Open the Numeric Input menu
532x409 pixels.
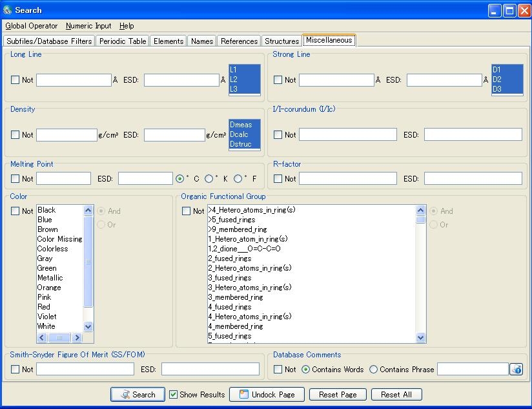tap(88, 26)
